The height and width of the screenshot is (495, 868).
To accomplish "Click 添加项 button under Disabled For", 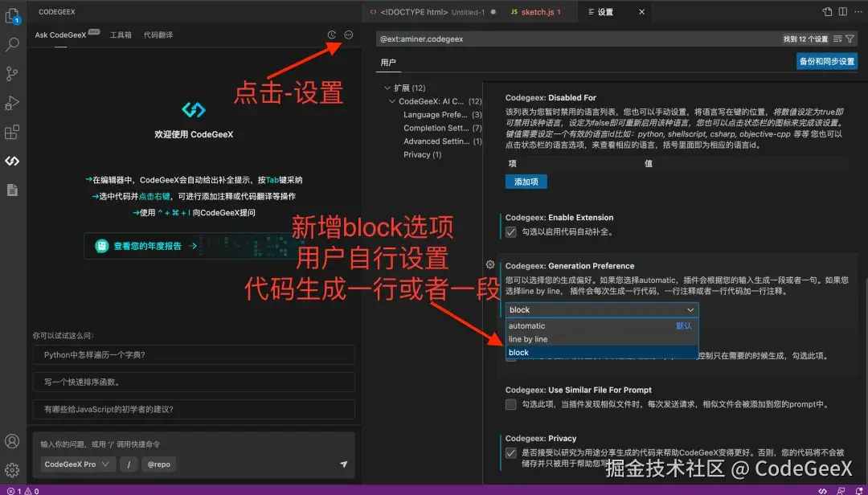I will tap(526, 182).
